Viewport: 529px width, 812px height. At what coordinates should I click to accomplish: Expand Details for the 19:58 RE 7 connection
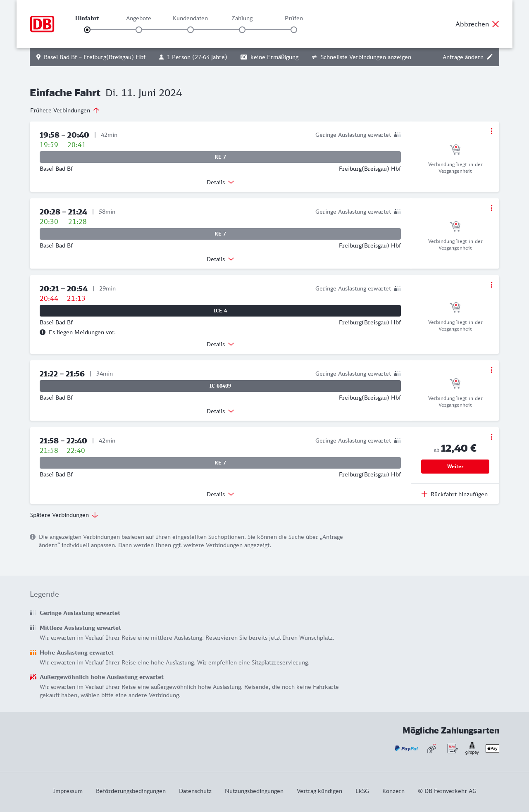220,182
